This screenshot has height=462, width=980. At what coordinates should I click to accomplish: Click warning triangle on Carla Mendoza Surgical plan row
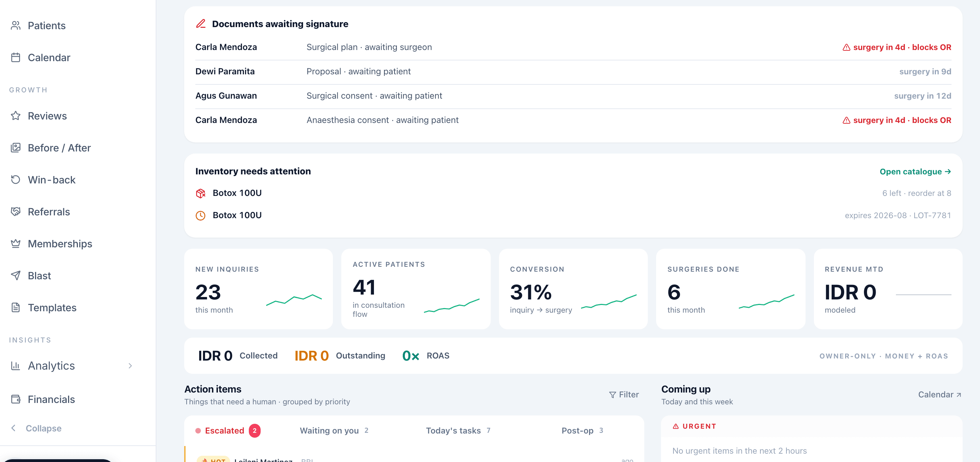coord(846,47)
